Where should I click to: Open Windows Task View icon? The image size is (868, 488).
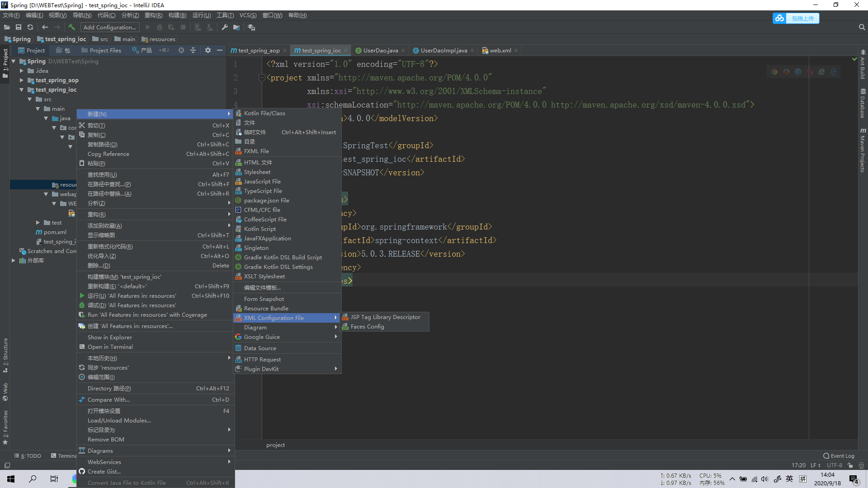point(54,479)
